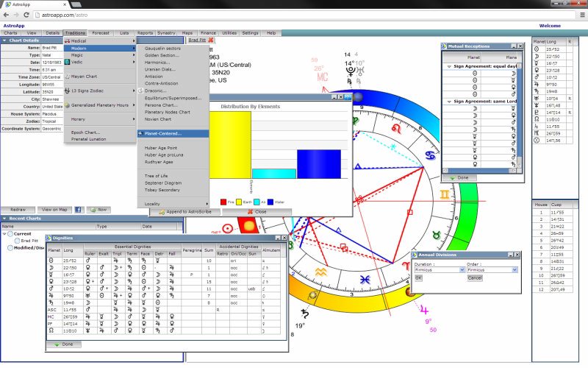Click the Facebook share icon
The width and height of the screenshot is (588, 368).
click(x=79, y=210)
